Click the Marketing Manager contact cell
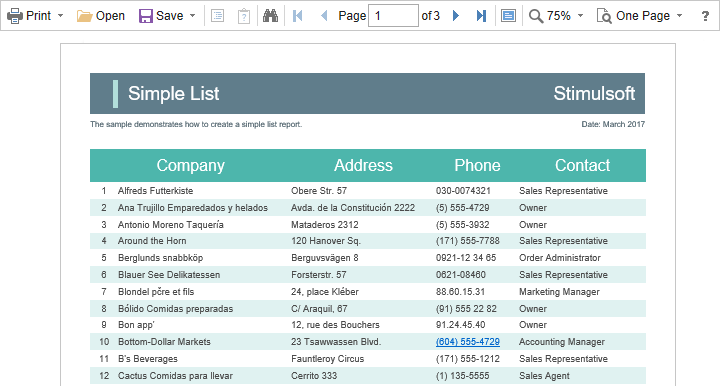 [x=559, y=292]
